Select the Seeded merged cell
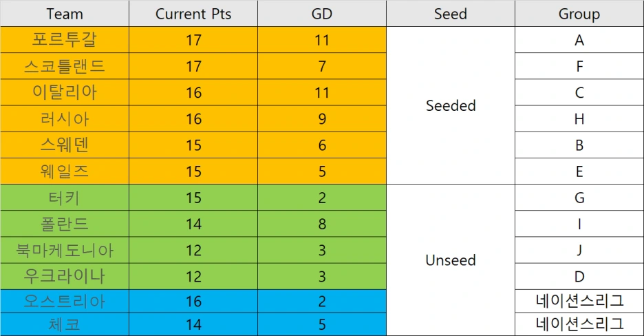Screen dimensions: 644x336 pos(451,105)
